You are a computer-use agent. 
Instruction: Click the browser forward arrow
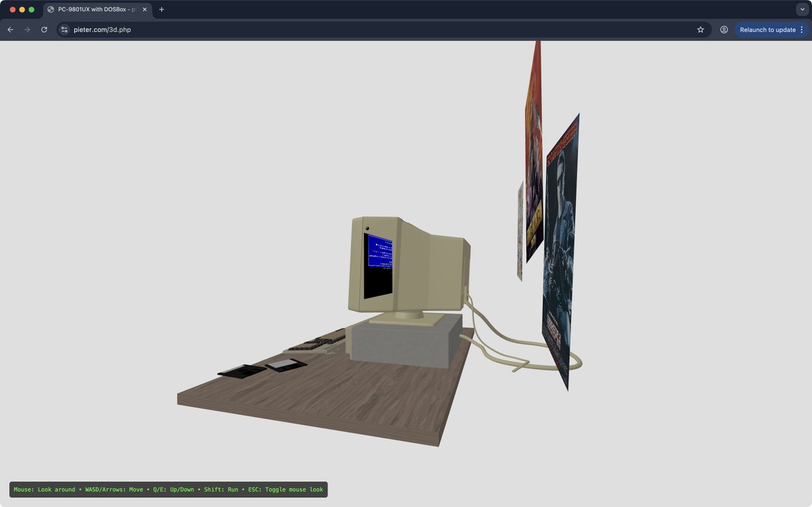[x=27, y=30]
